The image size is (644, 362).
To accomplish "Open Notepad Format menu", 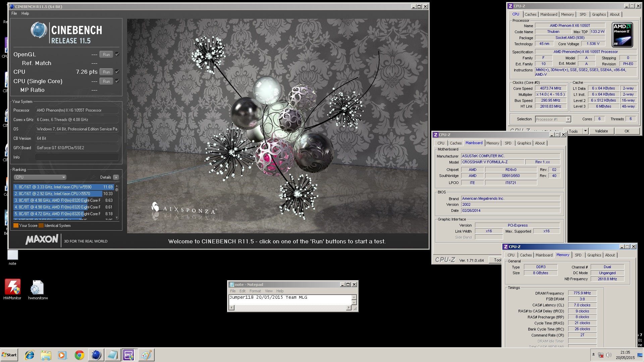I will click(x=255, y=291).
